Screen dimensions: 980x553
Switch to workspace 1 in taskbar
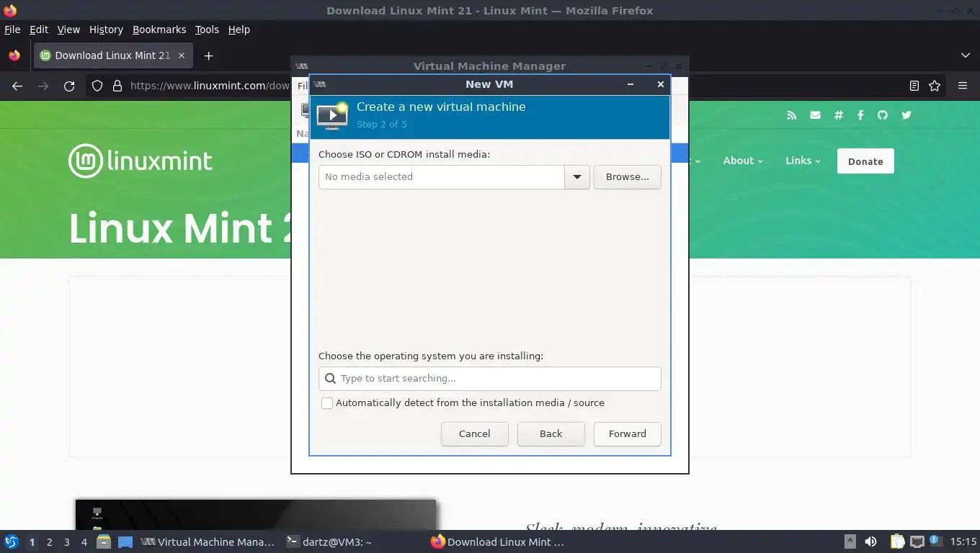click(32, 542)
